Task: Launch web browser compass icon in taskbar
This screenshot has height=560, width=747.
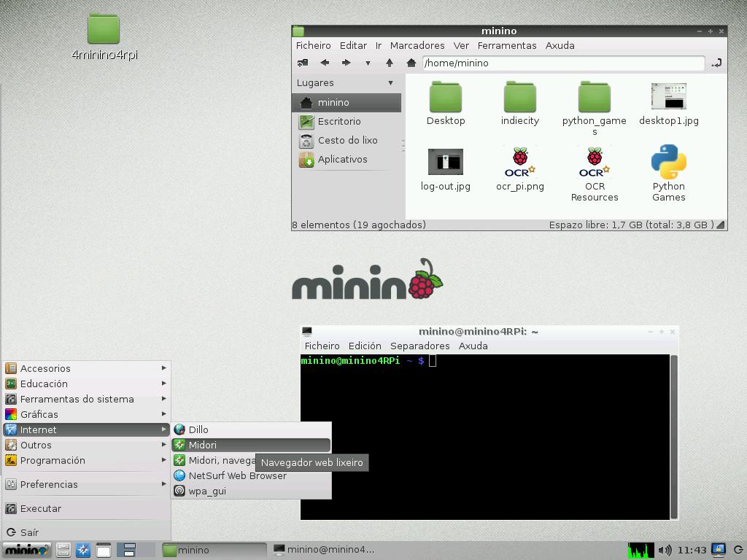Action: 83,550
